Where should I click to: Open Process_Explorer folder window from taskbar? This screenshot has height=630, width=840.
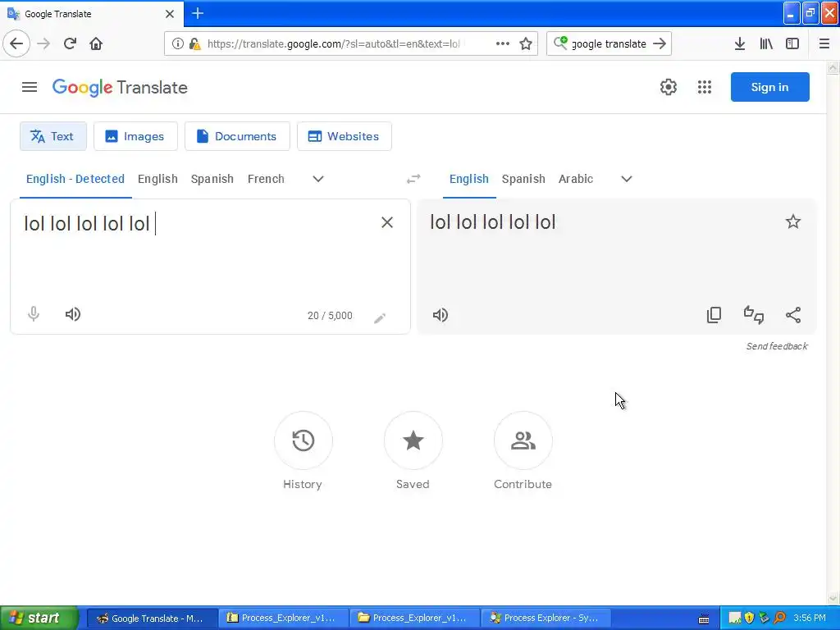tap(413, 618)
